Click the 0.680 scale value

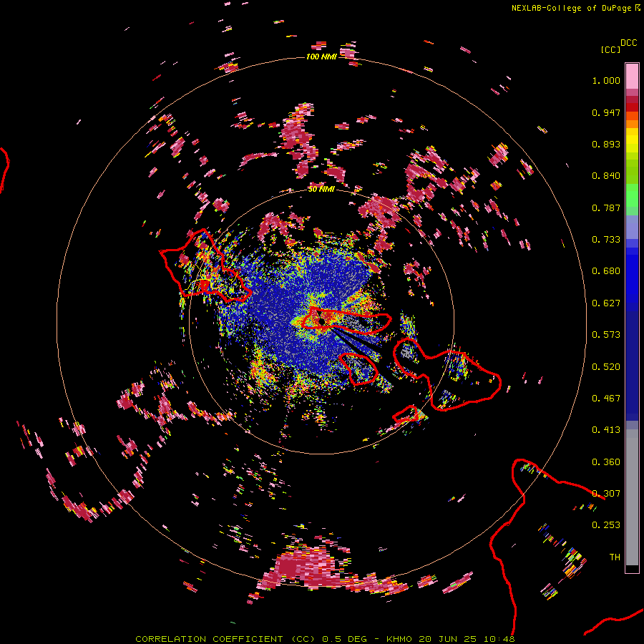(606, 271)
